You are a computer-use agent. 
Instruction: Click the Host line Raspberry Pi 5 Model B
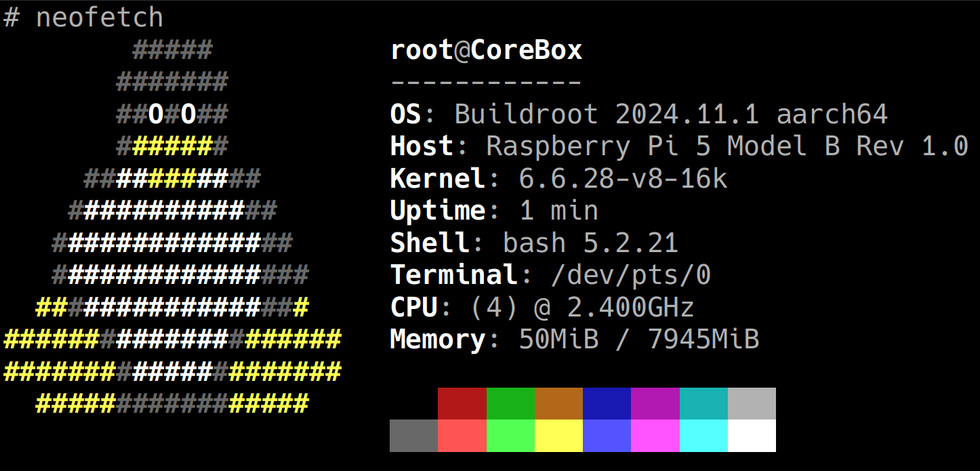pyautogui.click(x=679, y=146)
